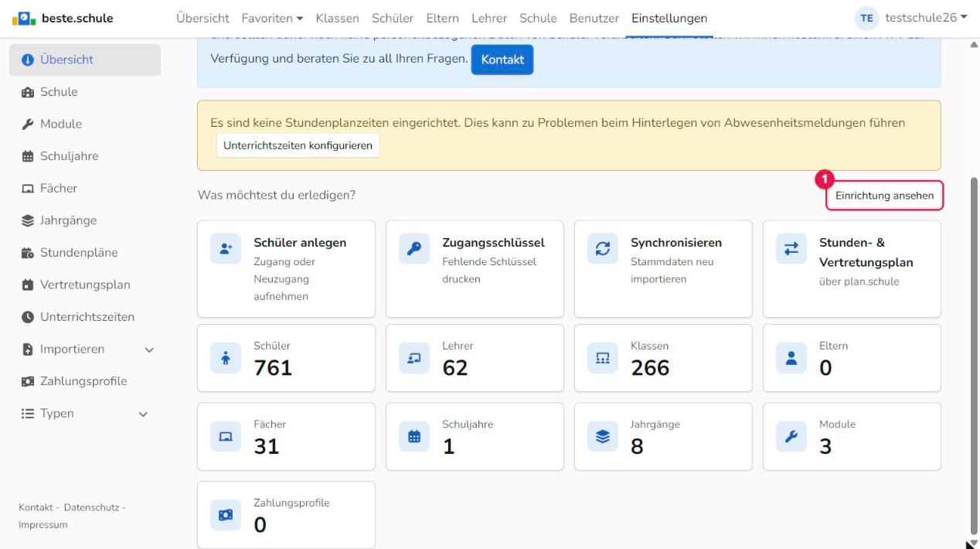Click the money icon on Zahlungsprofile 0 card
980x549 pixels.
[x=225, y=516]
